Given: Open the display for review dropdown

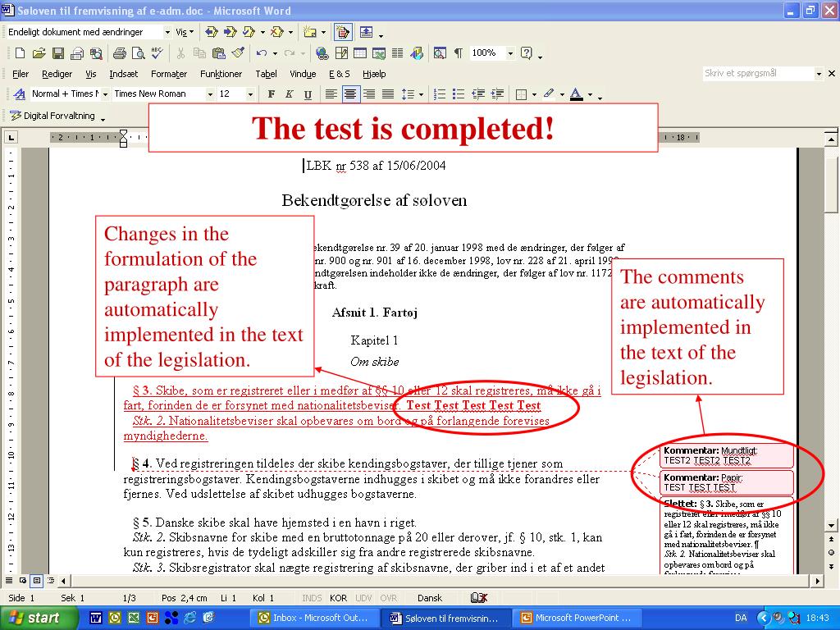Looking at the screenshot, I should tap(167, 32).
